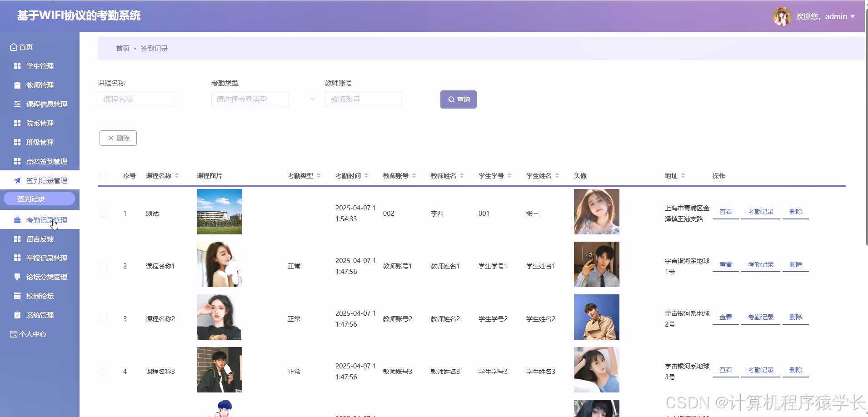This screenshot has height=417, width=868.
Task: Click the 课程信息管理 sidebar icon
Action: pos(17,104)
